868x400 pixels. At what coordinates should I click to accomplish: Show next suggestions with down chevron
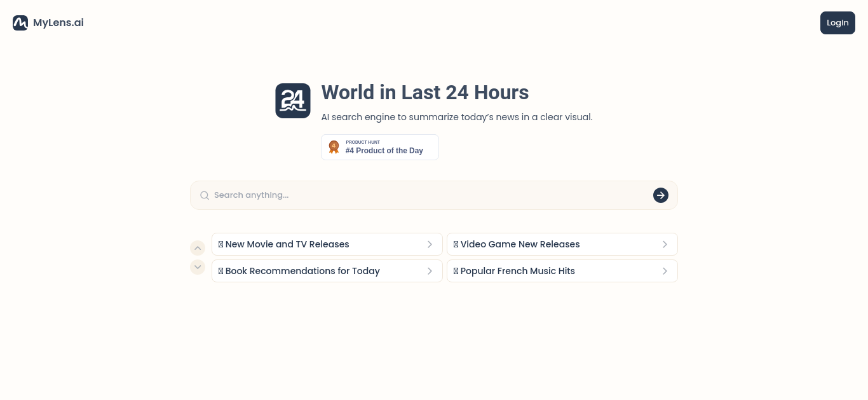[198, 267]
